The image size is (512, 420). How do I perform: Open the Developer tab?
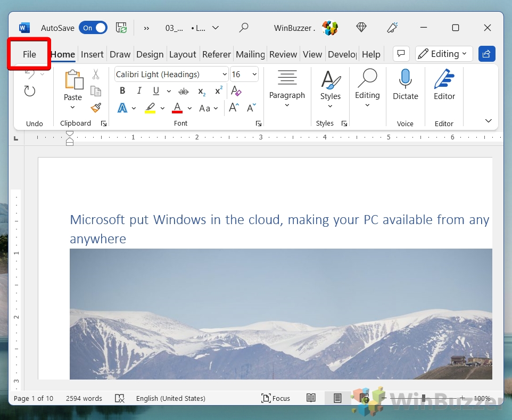coord(342,54)
